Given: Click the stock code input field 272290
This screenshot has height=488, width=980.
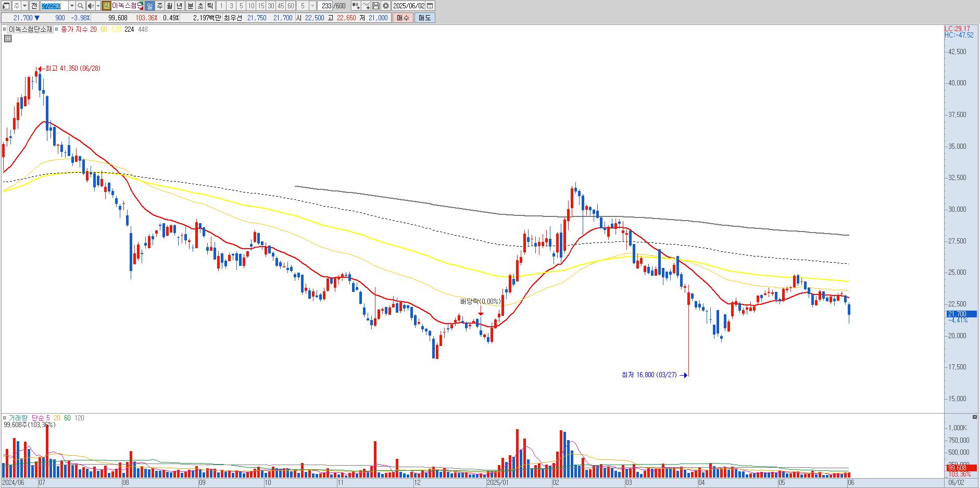Looking at the screenshot, I should [x=54, y=6].
